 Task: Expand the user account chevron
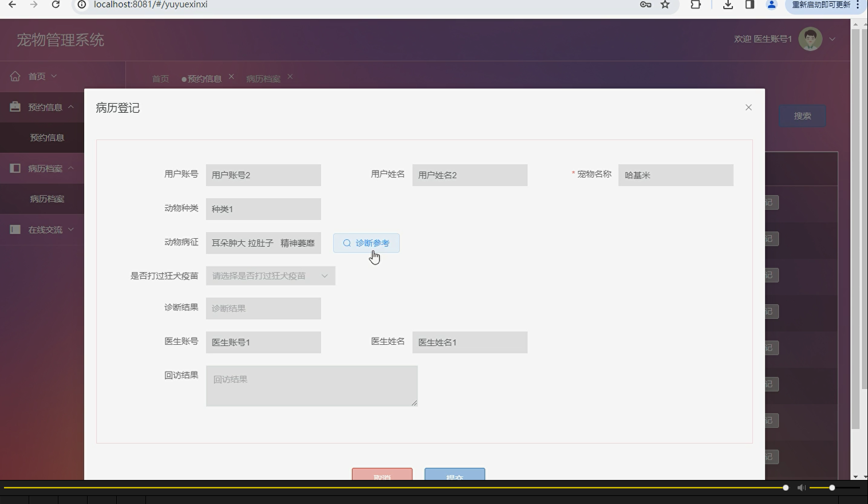(x=833, y=39)
